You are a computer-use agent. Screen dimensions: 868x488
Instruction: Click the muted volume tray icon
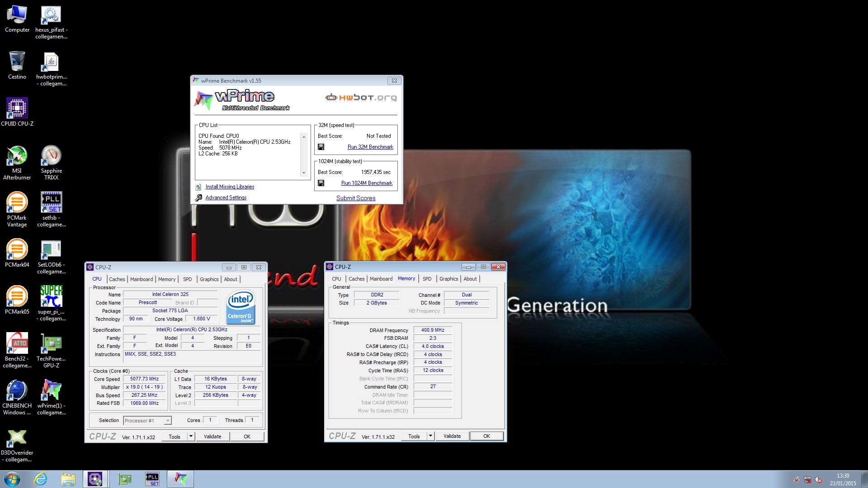pos(818,480)
